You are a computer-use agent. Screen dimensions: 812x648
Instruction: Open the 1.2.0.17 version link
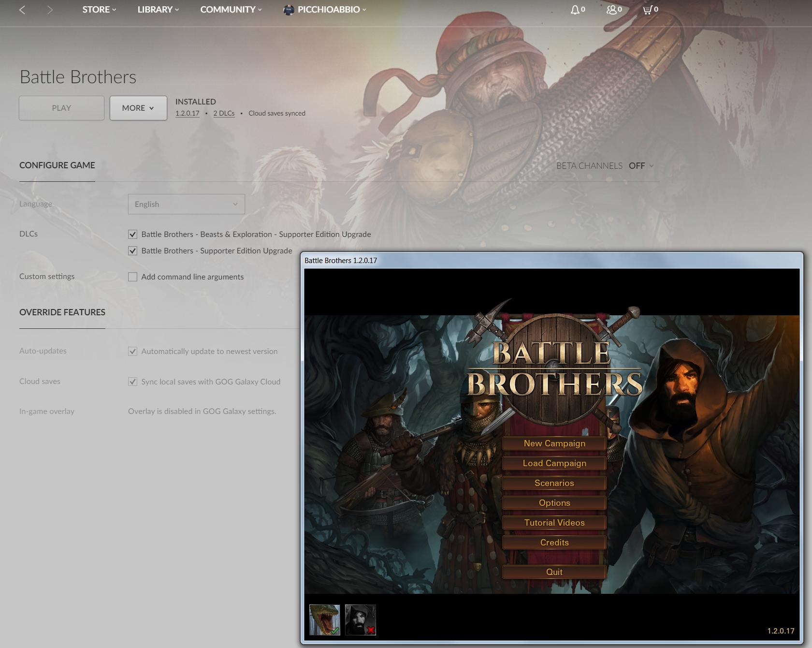188,113
